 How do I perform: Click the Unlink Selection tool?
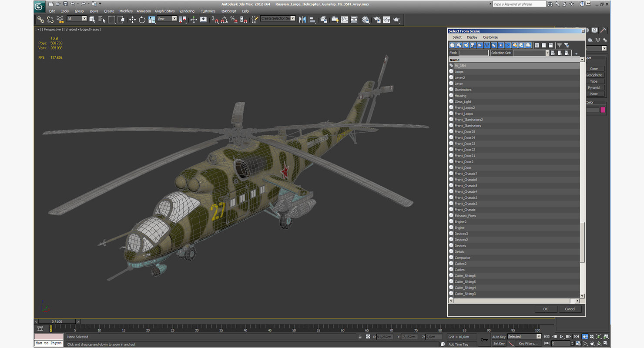pos(50,20)
